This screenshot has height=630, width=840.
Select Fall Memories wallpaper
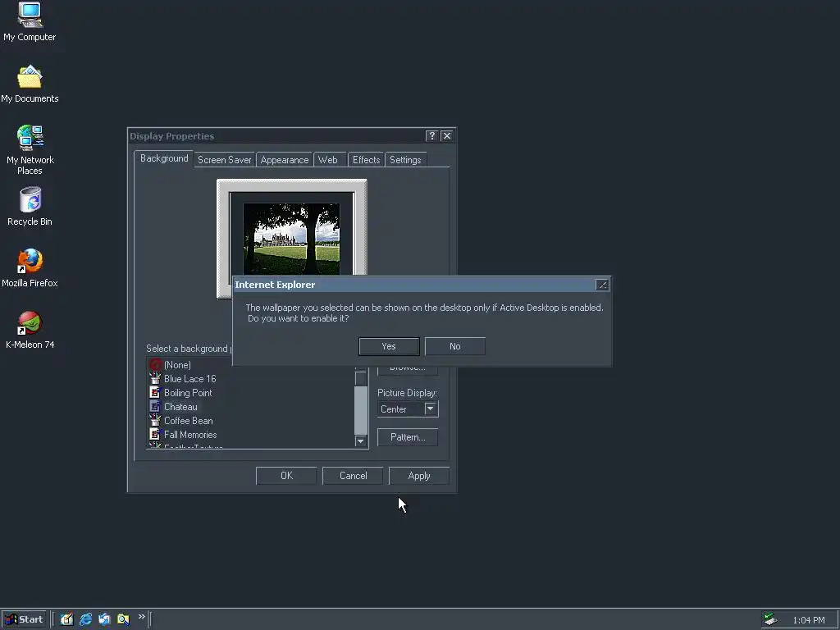pyautogui.click(x=190, y=435)
